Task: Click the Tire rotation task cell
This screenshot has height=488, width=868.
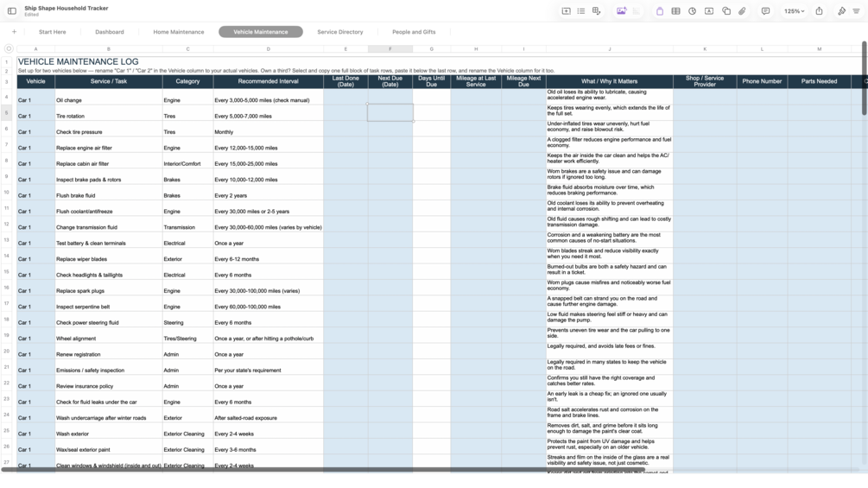Action: pos(109,113)
